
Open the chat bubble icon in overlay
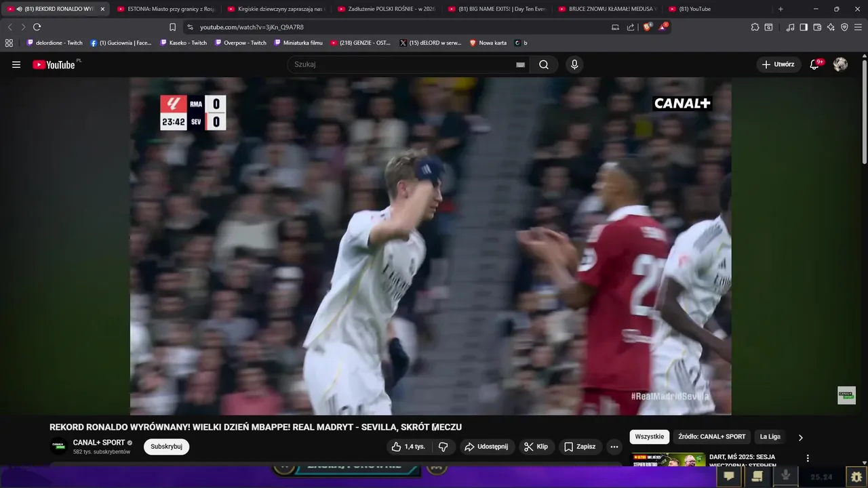(x=729, y=476)
